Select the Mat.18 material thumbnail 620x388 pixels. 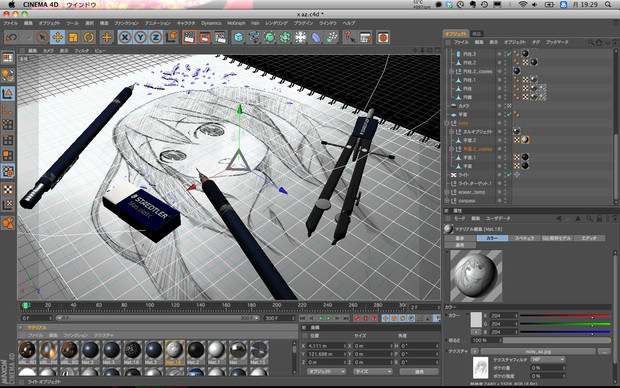(175, 352)
